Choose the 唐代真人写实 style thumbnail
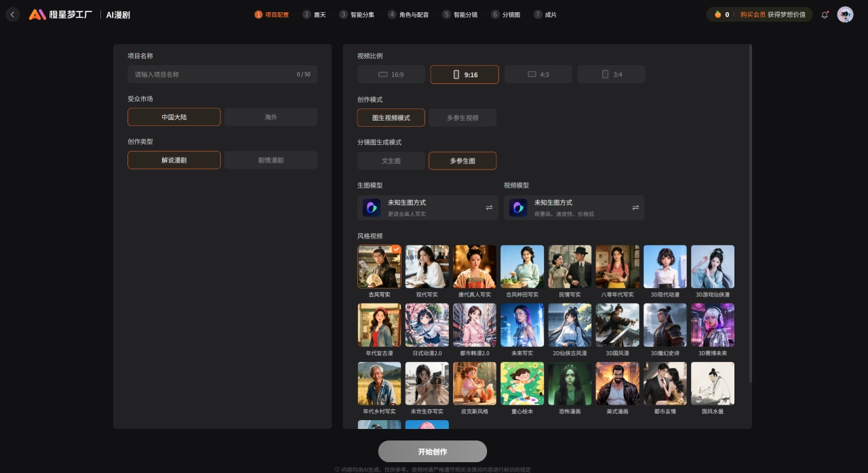The image size is (868, 473). (475, 267)
